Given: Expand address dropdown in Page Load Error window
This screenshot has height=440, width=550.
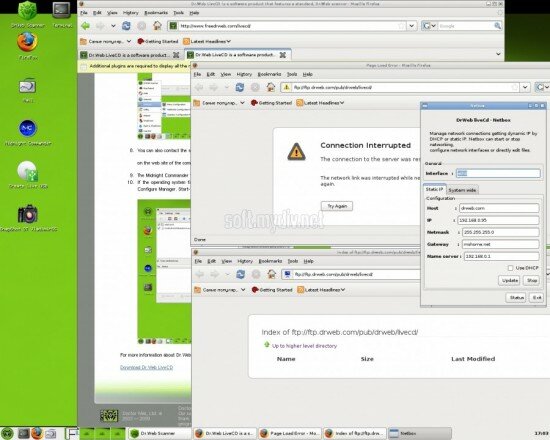Looking at the screenshot, I should (x=525, y=87).
